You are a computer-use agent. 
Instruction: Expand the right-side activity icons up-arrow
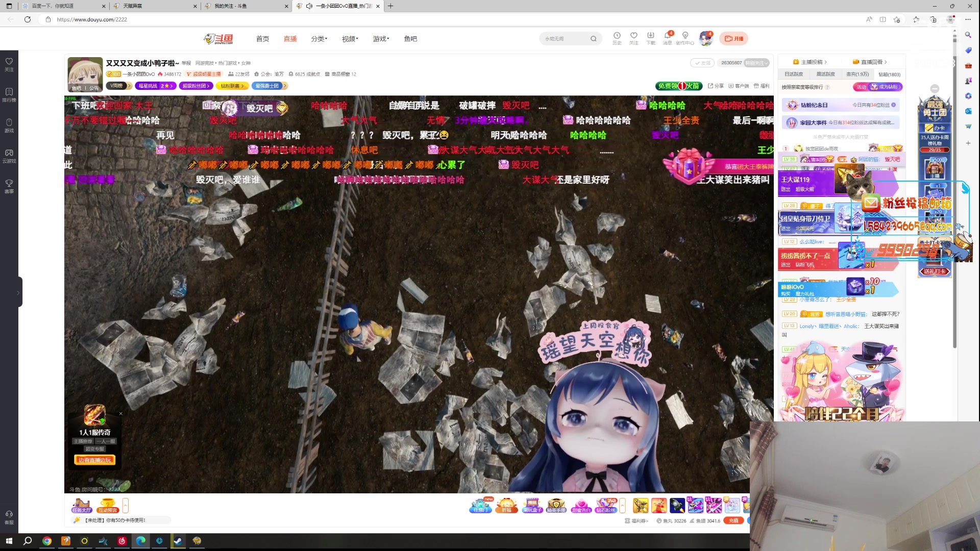pyautogui.click(x=622, y=506)
